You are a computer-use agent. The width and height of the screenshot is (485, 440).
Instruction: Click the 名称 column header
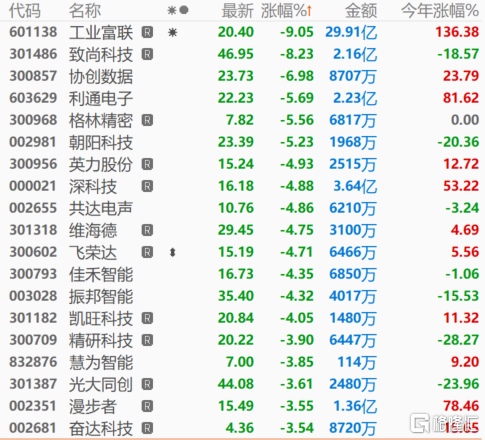85,11
